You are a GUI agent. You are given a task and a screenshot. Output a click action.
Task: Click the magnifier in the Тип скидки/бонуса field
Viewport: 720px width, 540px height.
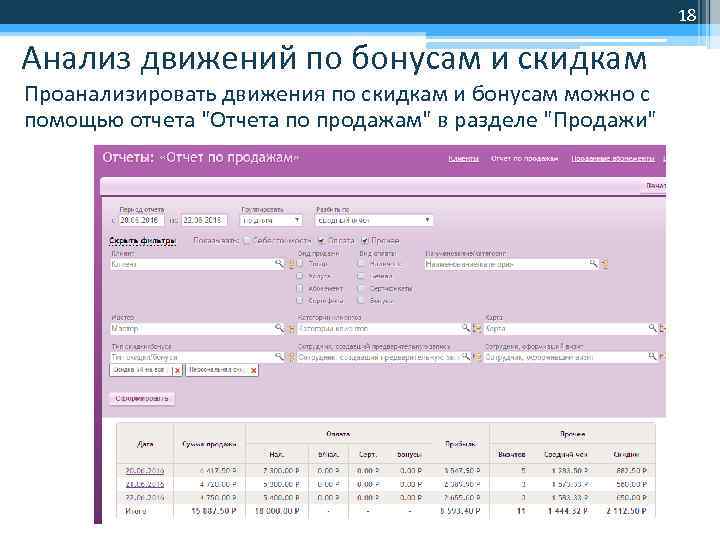pyautogui.click(x=279, y=356)
